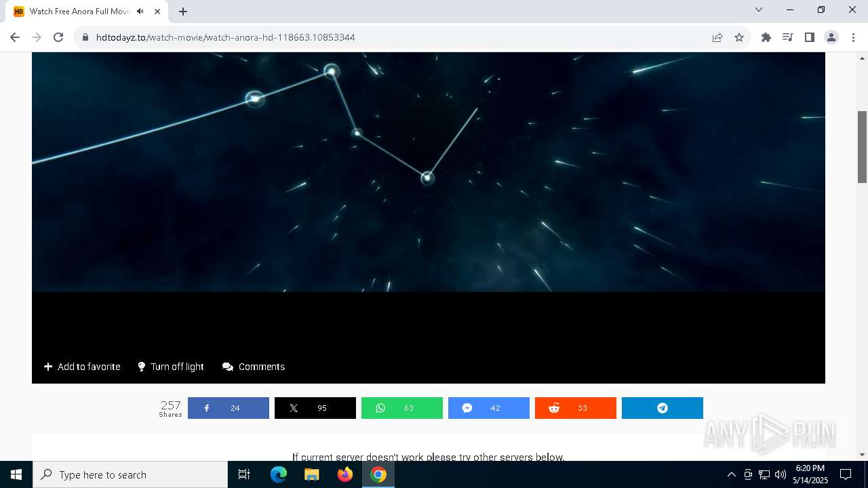Open Chrome profile avatar
Screen dimensions: 868x488
(831, 37)
